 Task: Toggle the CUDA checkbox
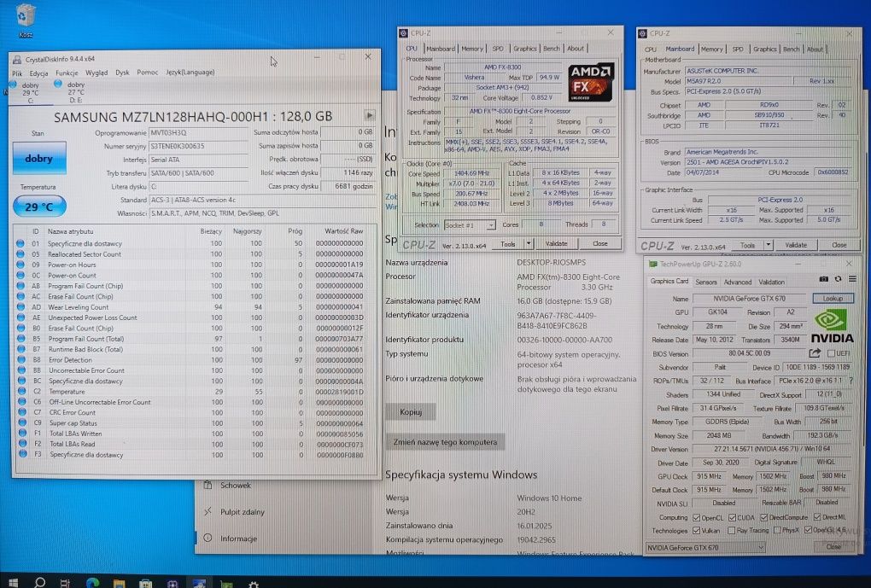(733, 517)
